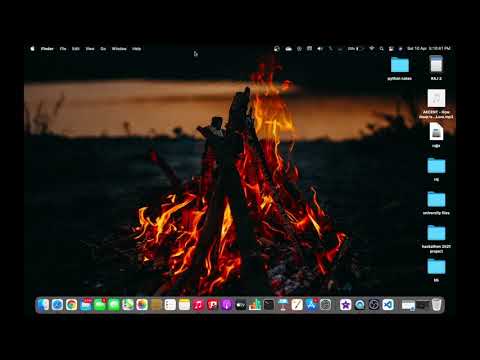Open the Go menu

pyautogui.click(x=103, y=48)
